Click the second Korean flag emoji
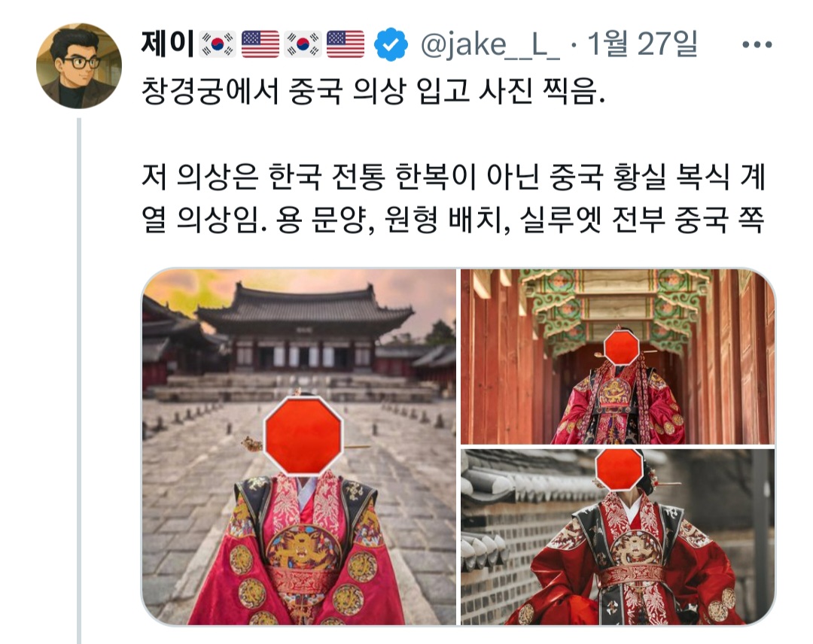The height and width of the screenshot is (644, 813). point(303,44)
